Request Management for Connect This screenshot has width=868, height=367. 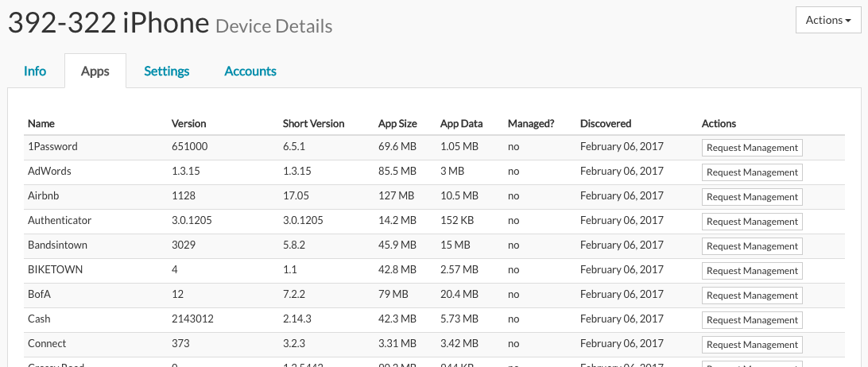752,345
